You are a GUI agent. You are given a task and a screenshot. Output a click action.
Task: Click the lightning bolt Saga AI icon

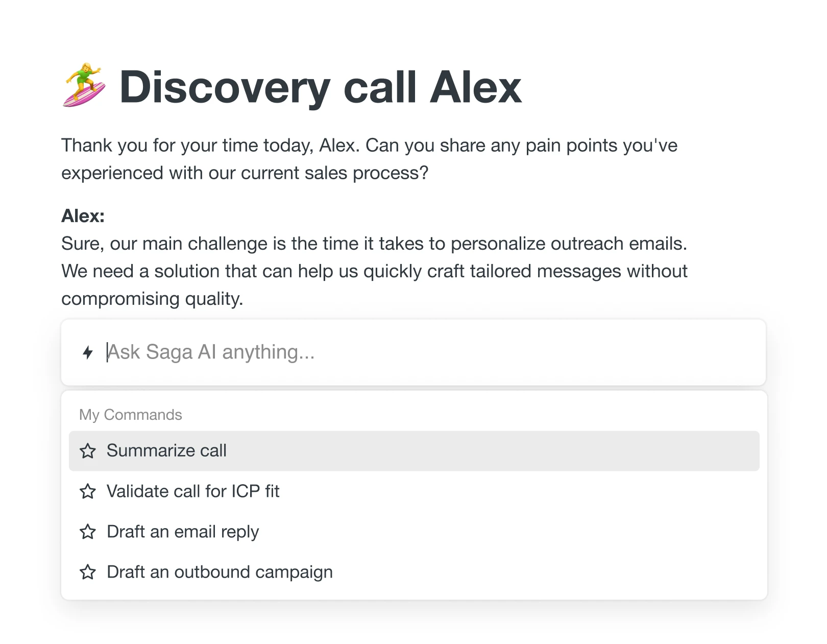click(x=88, y=352)
